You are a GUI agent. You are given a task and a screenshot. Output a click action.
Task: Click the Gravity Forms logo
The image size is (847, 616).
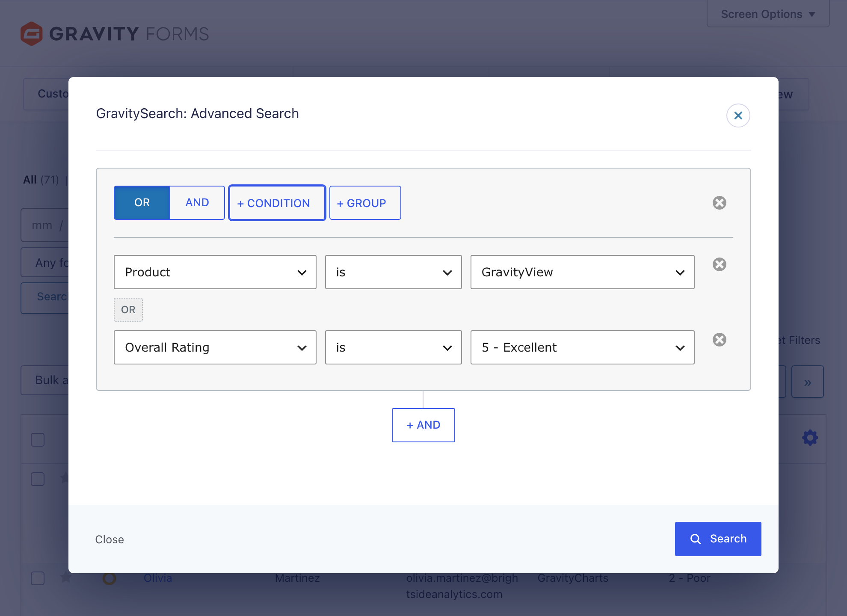[x=115, y=34]
